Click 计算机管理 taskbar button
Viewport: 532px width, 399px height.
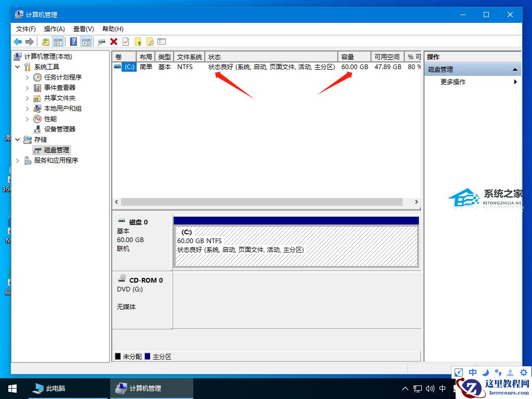coord(152,389)
